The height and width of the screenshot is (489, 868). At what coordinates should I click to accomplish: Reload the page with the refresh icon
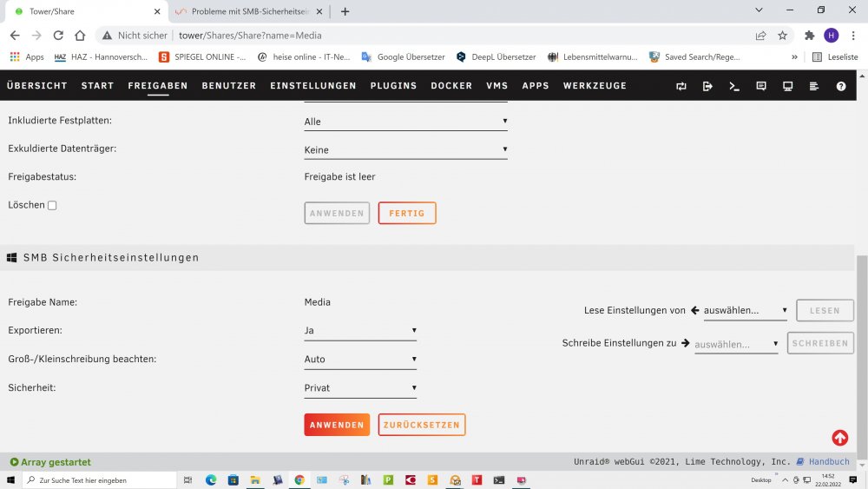[58, 36]
